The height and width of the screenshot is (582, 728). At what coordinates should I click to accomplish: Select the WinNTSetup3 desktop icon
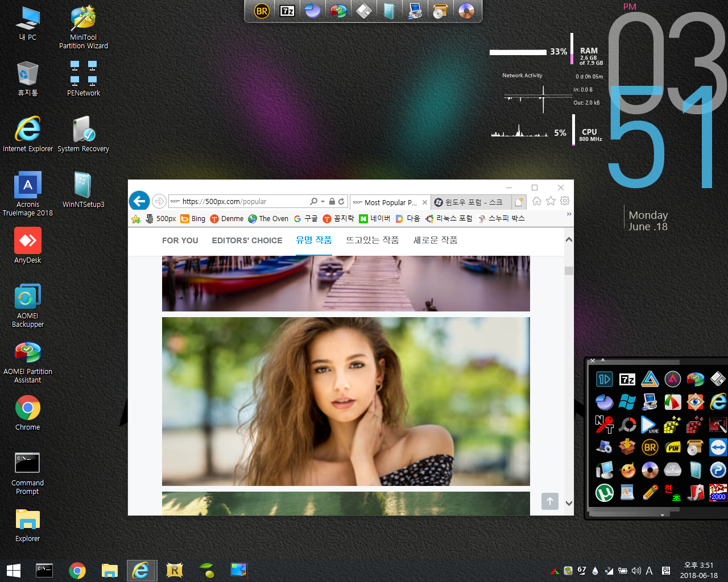pos(83,189)
